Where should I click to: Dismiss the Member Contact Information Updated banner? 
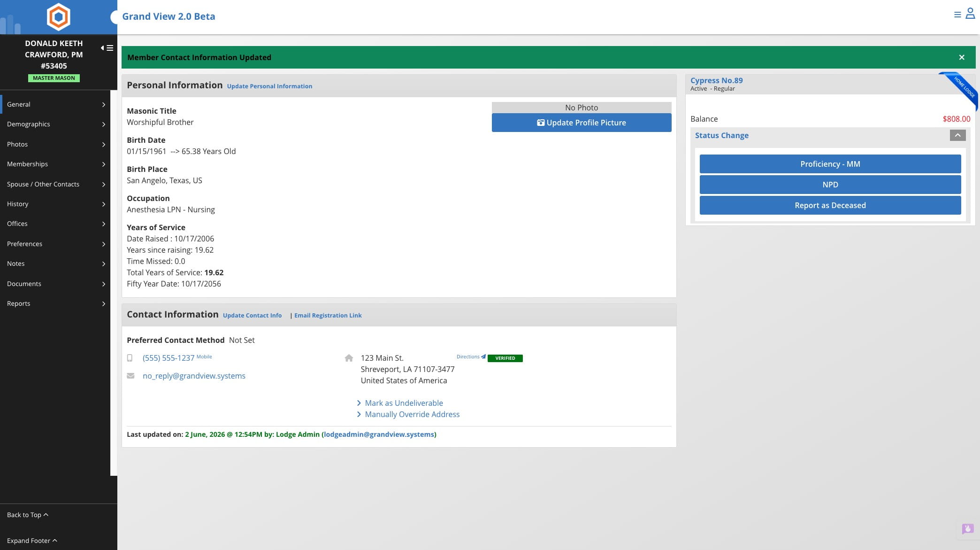click(962, 57)
